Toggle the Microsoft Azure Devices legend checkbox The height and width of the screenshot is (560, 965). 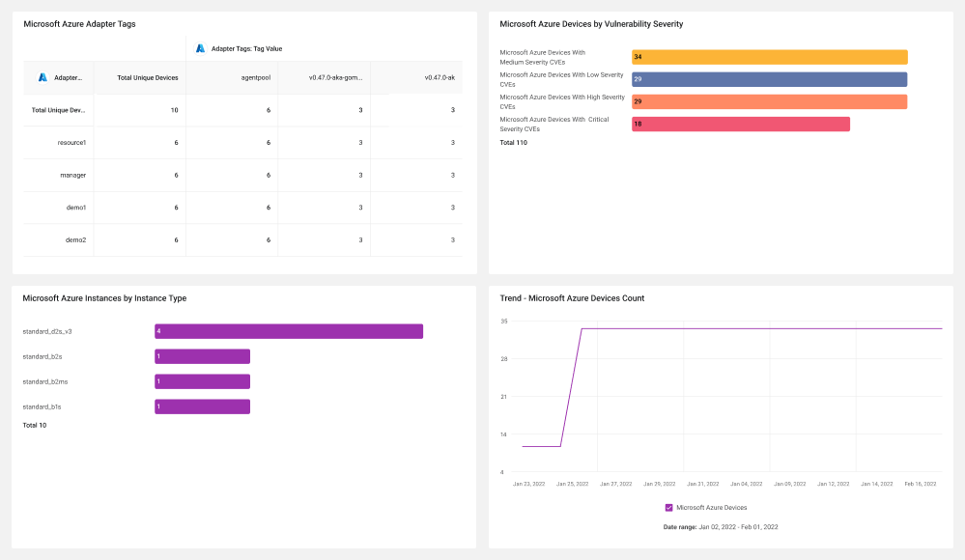[669, 508]
